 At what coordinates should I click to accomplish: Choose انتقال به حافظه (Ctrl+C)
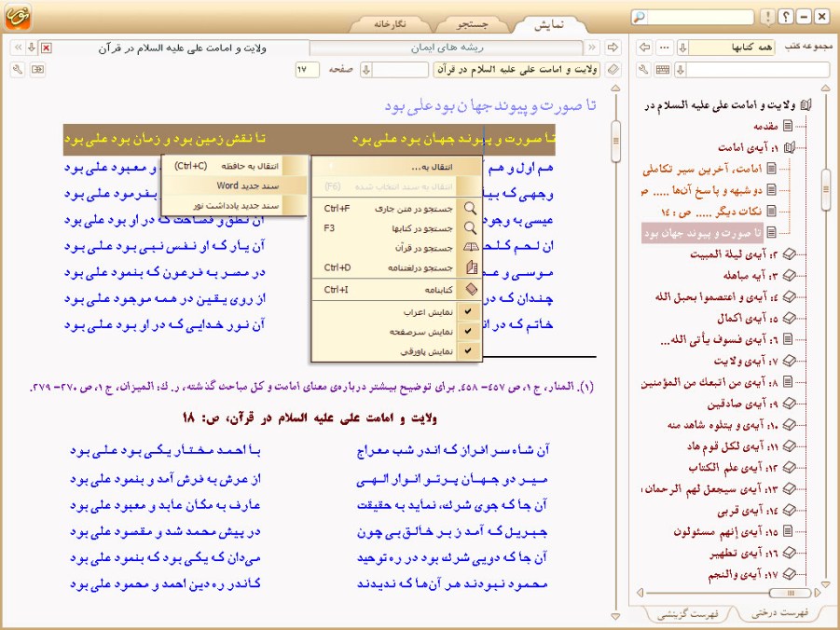coord(235,166)
